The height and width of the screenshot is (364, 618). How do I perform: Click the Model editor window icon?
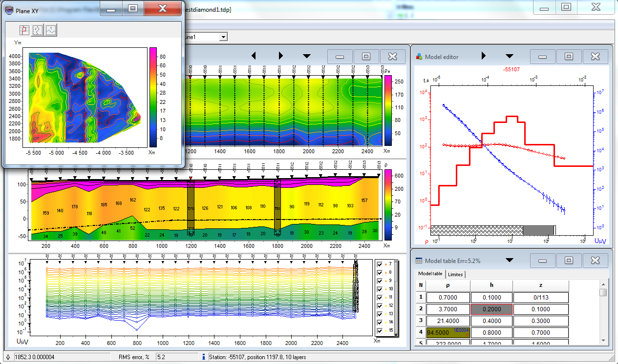click(x=419, y=57)
